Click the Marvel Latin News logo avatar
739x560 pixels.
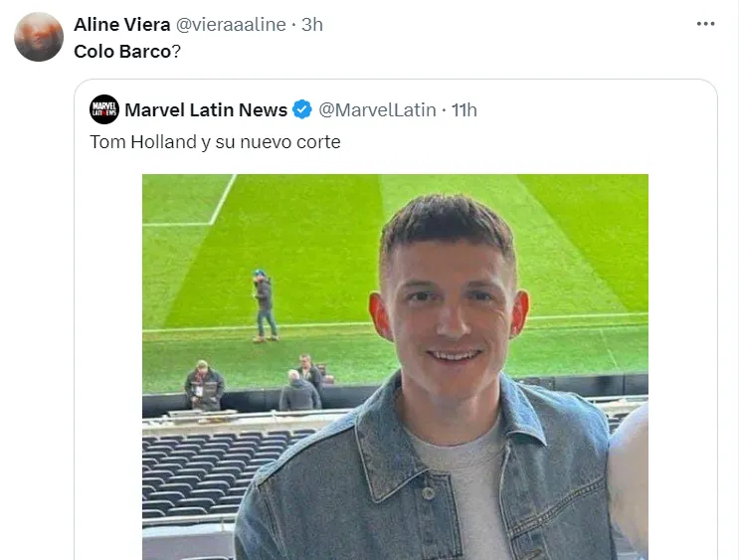coord(104,109)
